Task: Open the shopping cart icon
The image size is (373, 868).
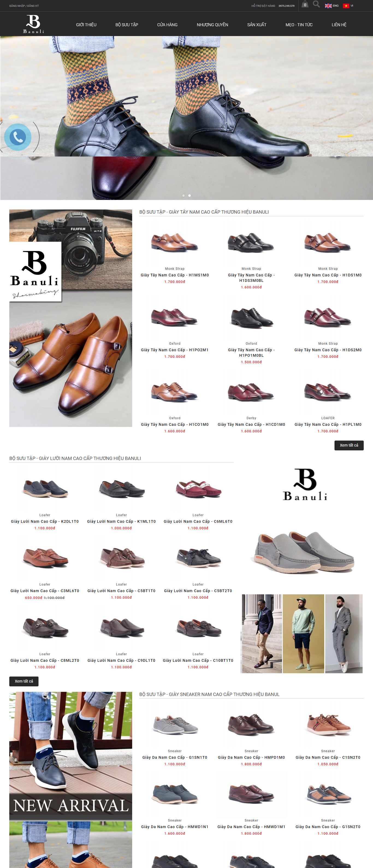Action: pos(305,5)
